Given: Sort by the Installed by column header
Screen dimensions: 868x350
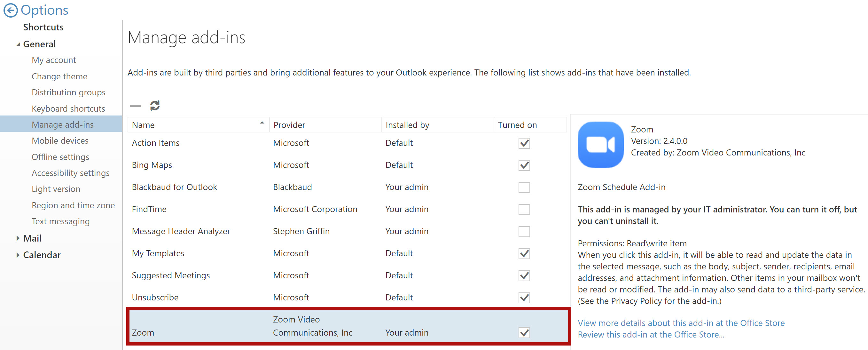Looking at the screenshot, I should click(438, 125).
